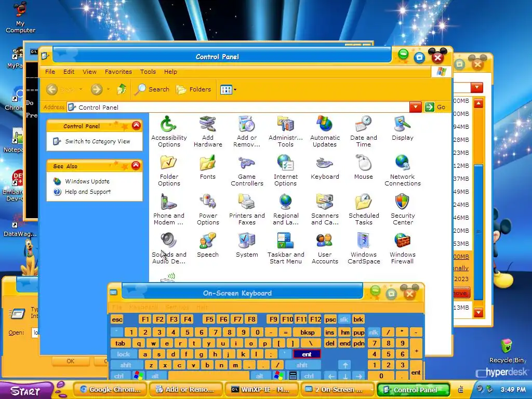Open Game Controllers icon
The width and height of the screenshot is (532, 399).
[247, 170]
